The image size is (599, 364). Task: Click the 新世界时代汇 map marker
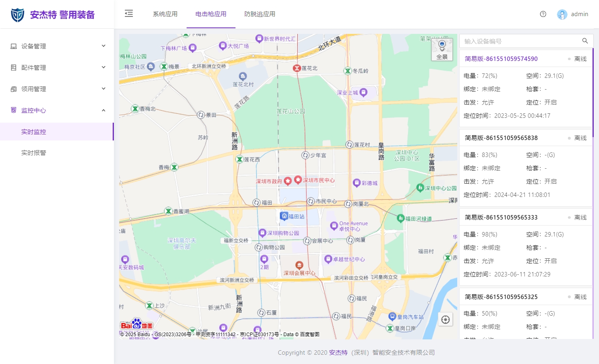click(x=259, y=39)
